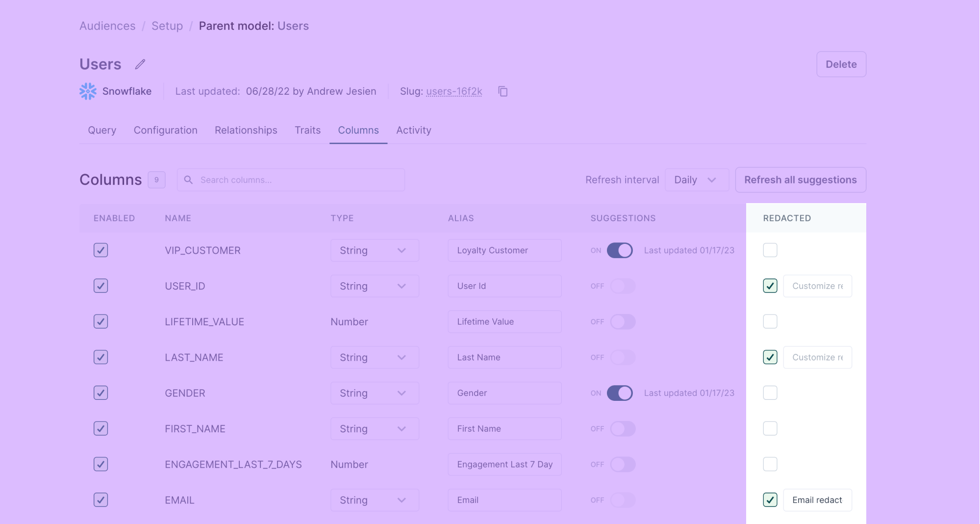Open type dropdown for LAST_NAME
980x524 pixels.
tap(375, 357)
